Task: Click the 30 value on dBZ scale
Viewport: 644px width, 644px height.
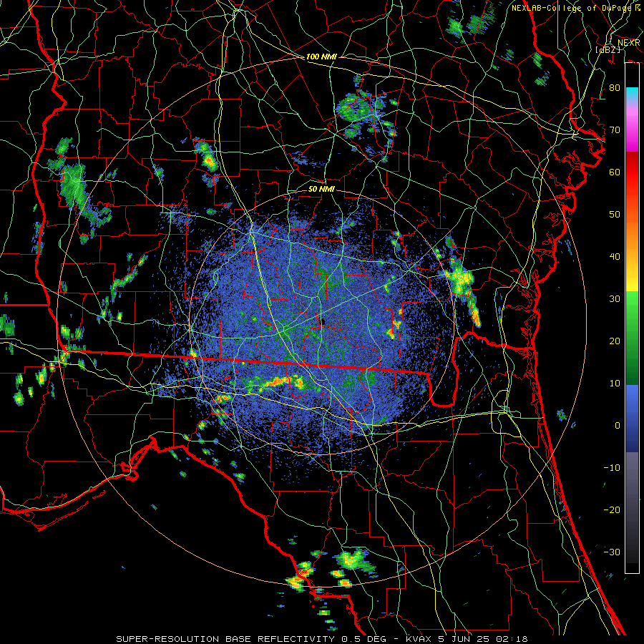Action: [x=615, y=299]
